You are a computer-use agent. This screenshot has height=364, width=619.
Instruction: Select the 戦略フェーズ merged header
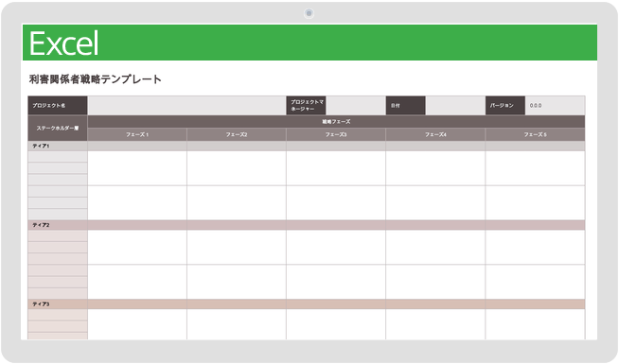tap(336, 122)
